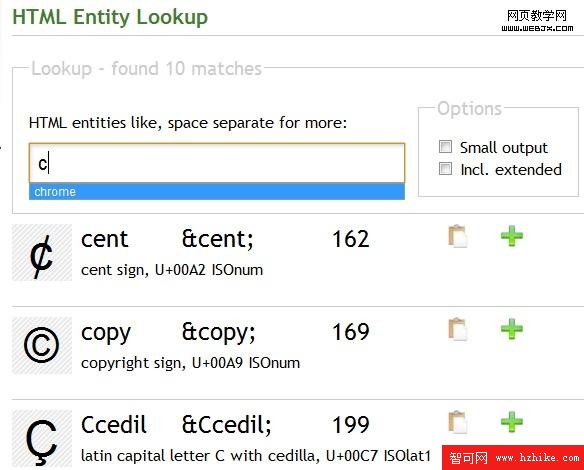
Task: Click the cent sign symbol preview
Action: (x=42, y=252)
